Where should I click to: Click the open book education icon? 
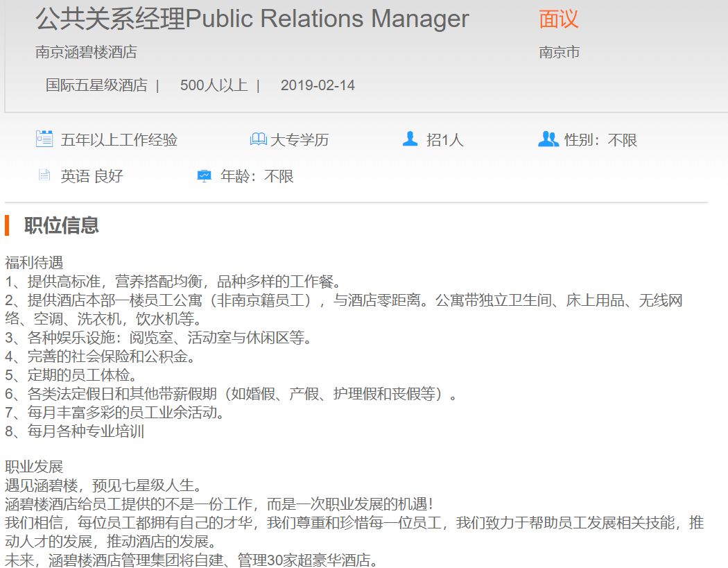coord(258,139)
